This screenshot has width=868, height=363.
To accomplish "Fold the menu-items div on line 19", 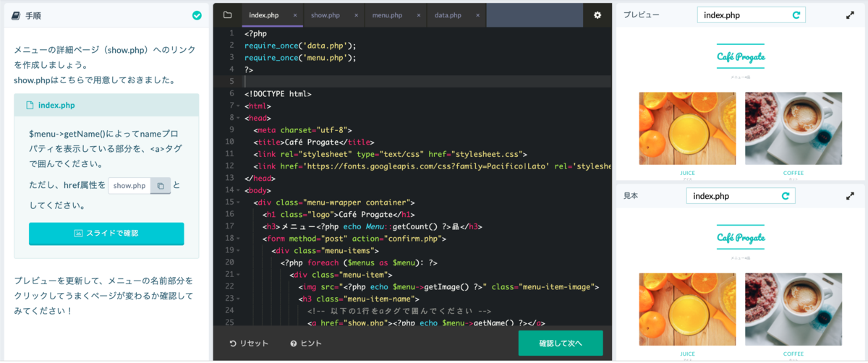I will (x=239, y=250).
